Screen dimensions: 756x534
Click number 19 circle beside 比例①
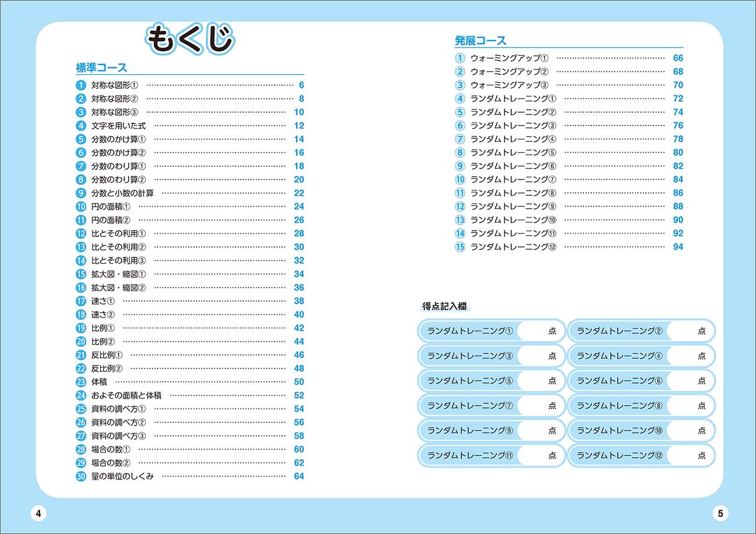tap(81, 328)
